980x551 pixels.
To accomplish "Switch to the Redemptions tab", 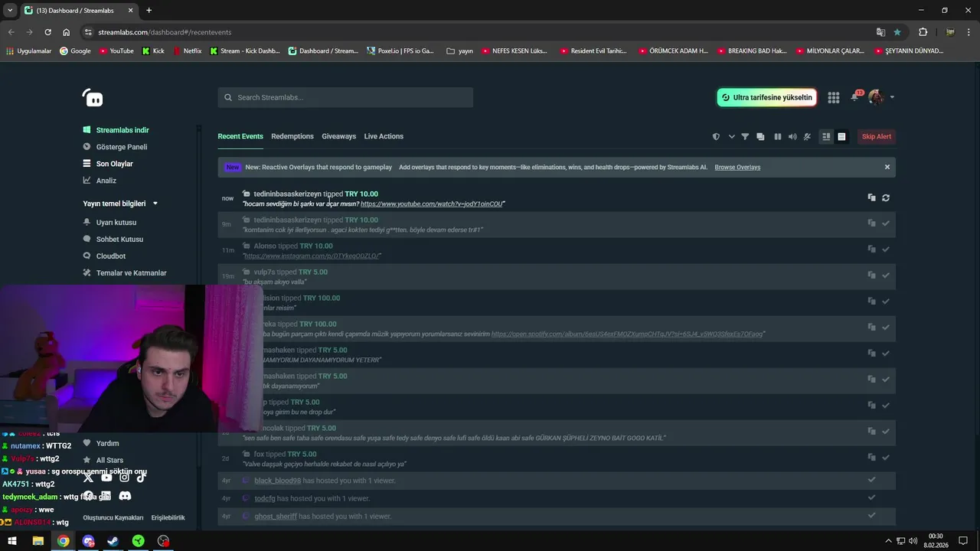I will 292,136.
